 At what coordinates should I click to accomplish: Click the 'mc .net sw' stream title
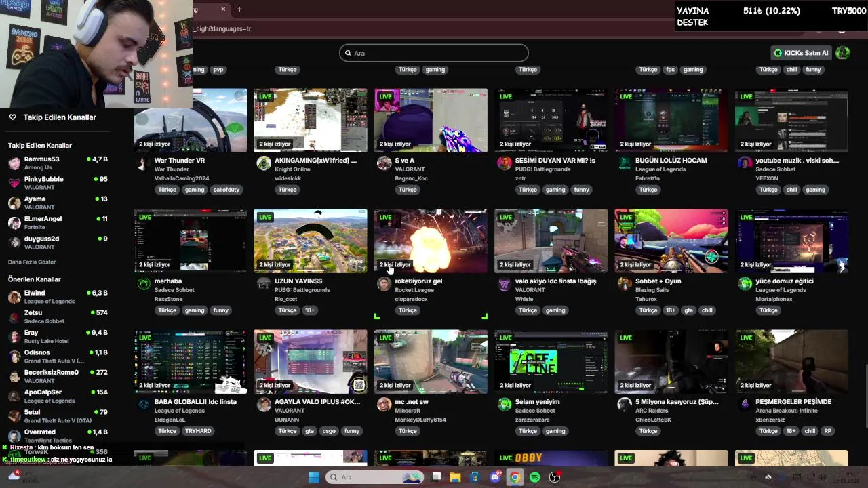[412, 401]
